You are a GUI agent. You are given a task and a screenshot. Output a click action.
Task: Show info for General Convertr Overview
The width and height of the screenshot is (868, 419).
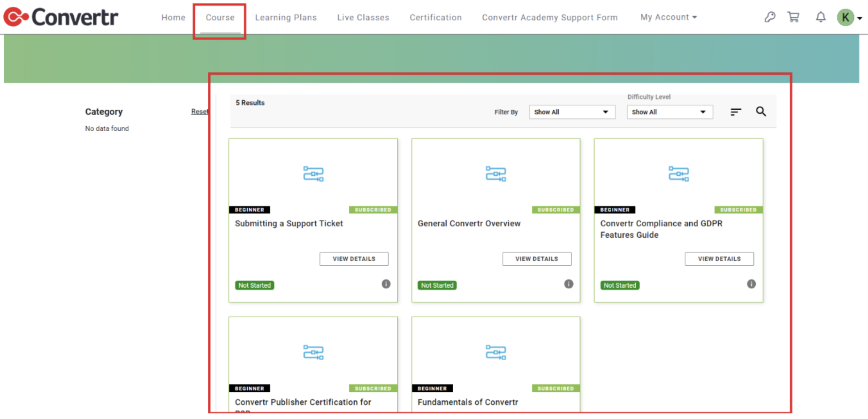[569, 284]
